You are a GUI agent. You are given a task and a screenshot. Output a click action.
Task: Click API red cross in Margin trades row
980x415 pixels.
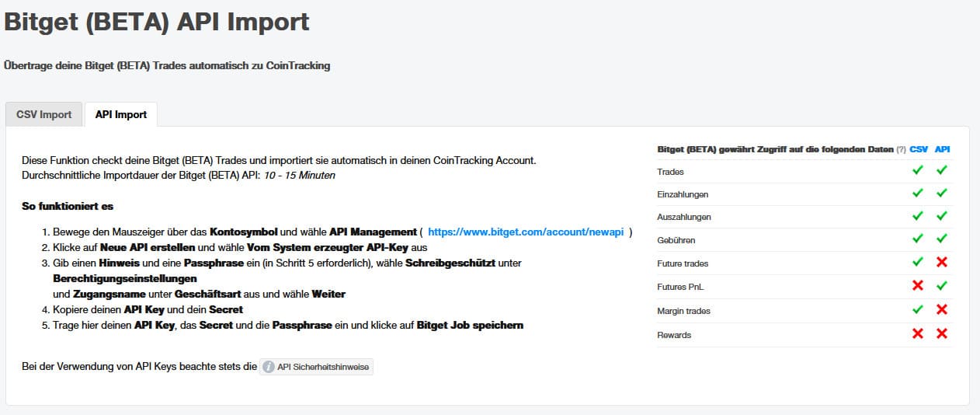click(942, 309)
